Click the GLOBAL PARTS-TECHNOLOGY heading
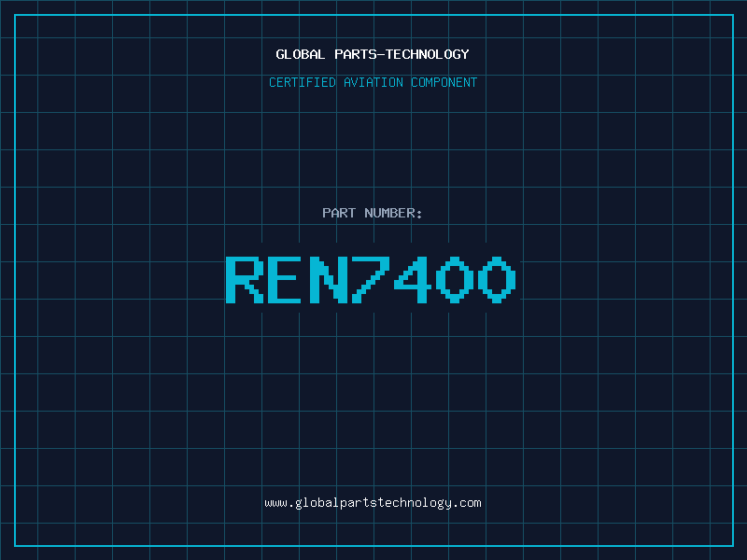The width and height of the screenshot is (747, 560). 373,54
